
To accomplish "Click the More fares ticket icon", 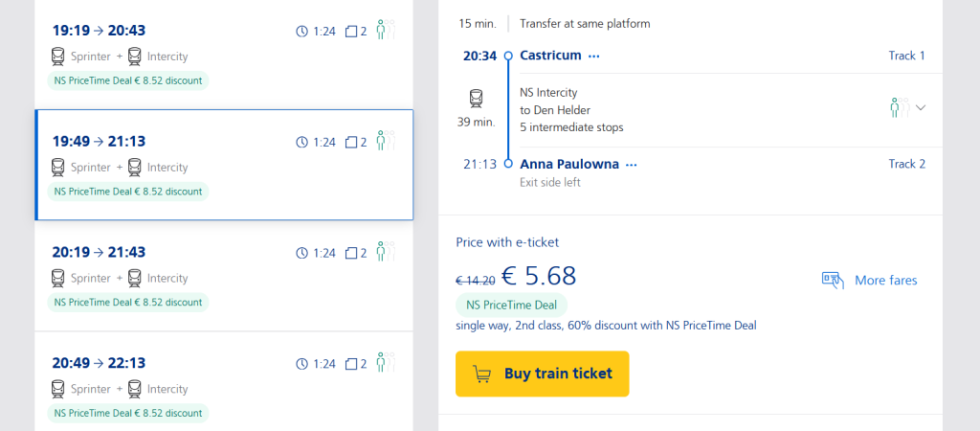I will (832, 280).
